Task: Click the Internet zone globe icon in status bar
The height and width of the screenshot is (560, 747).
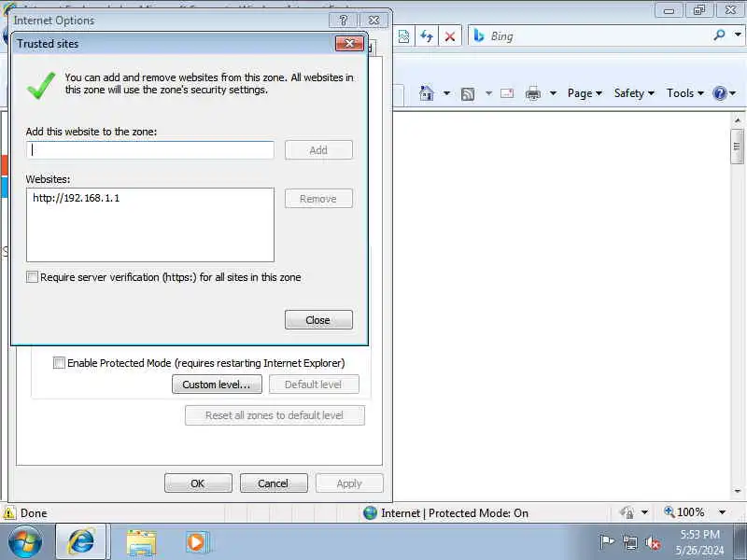Action: pos(370,512)
